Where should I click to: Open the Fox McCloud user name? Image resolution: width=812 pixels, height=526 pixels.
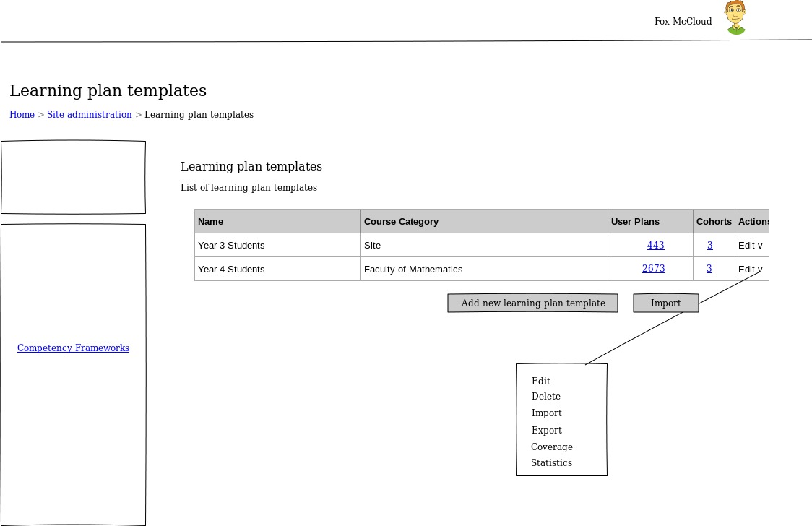coord(683,22)
